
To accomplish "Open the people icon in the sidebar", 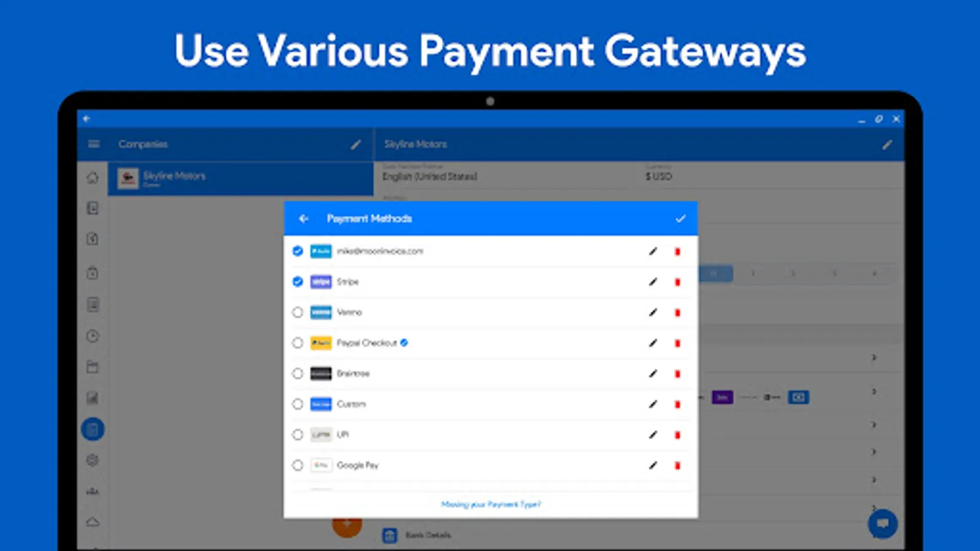I will pos(92,492).
